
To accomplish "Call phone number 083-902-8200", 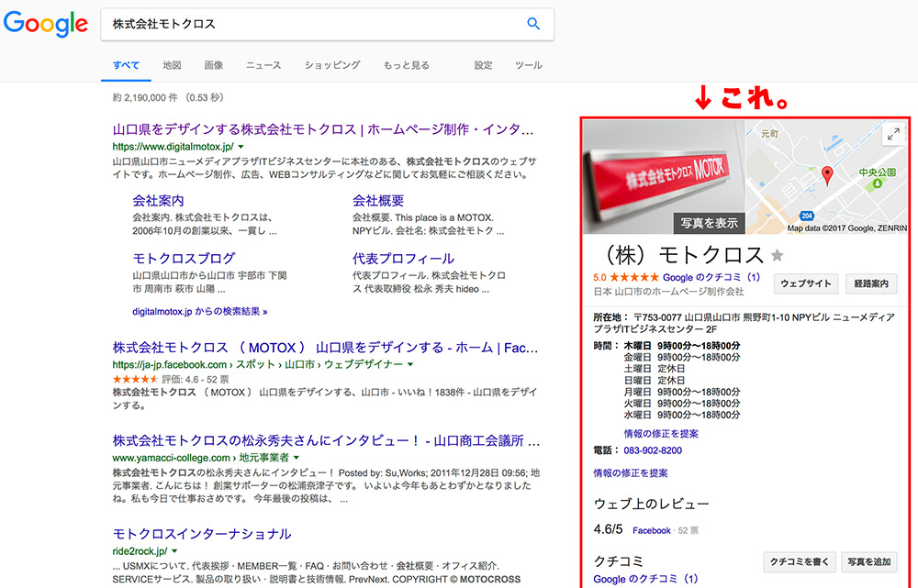I will click(653, 450).
